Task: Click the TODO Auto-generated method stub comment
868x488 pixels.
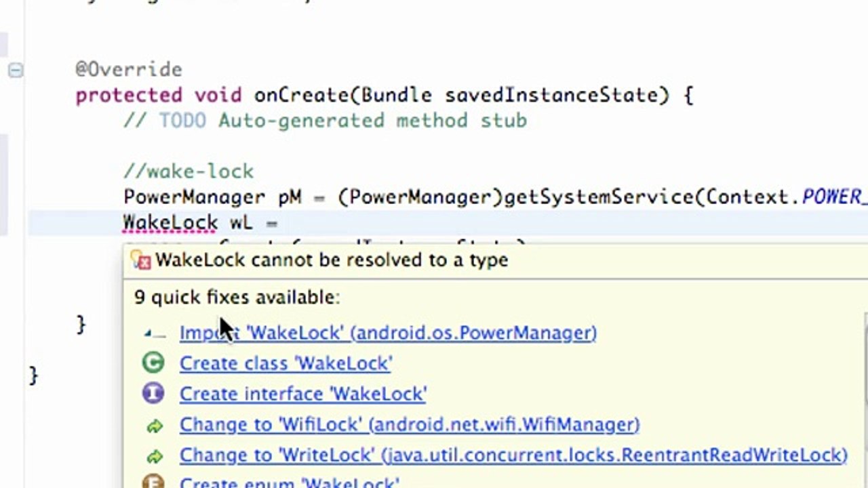Action: (x=325, y=121)
